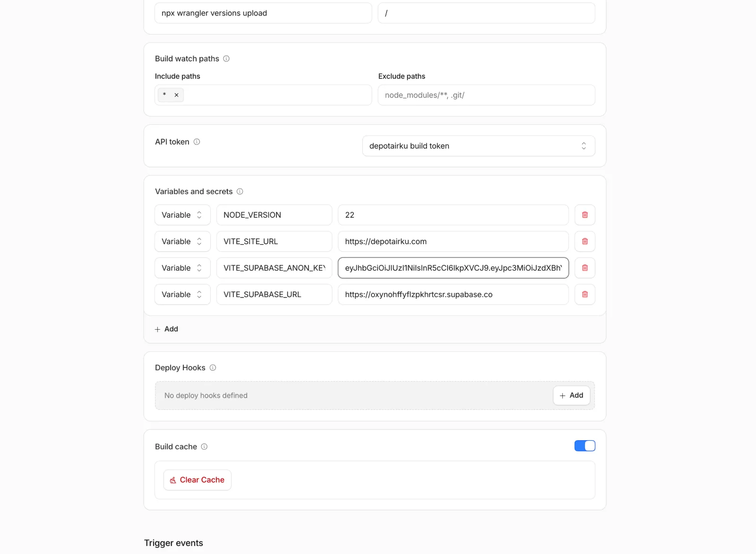The width and height of the screenshot is (756, 554).
Task: Edit the https://depotairku.com value
Action: [x=453, y=241]
